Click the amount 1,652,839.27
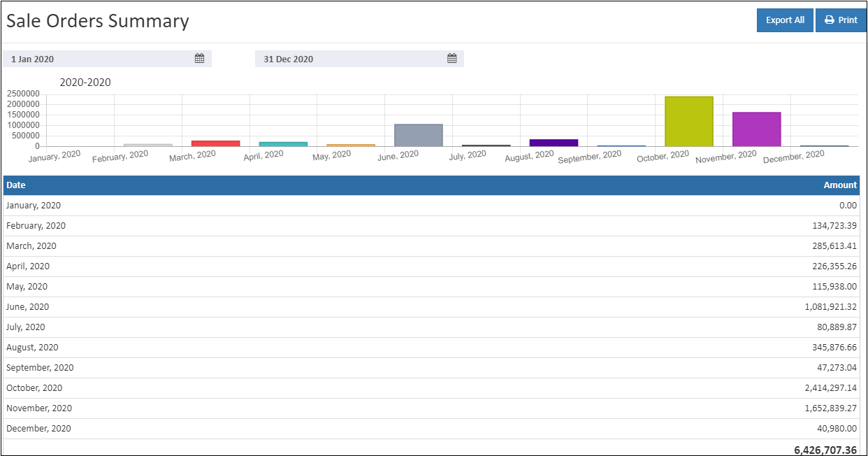The height and width of the screenshot is (456, 868). tap(831, 408)
